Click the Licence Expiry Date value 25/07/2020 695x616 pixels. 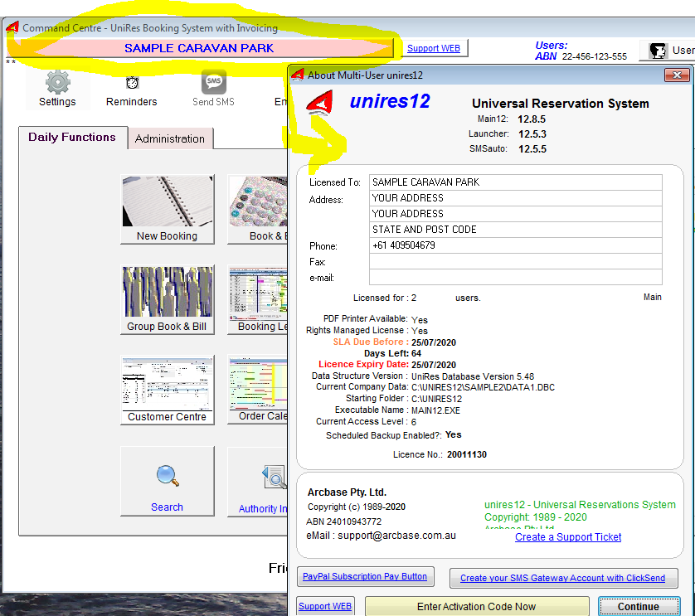coord(434,365)
